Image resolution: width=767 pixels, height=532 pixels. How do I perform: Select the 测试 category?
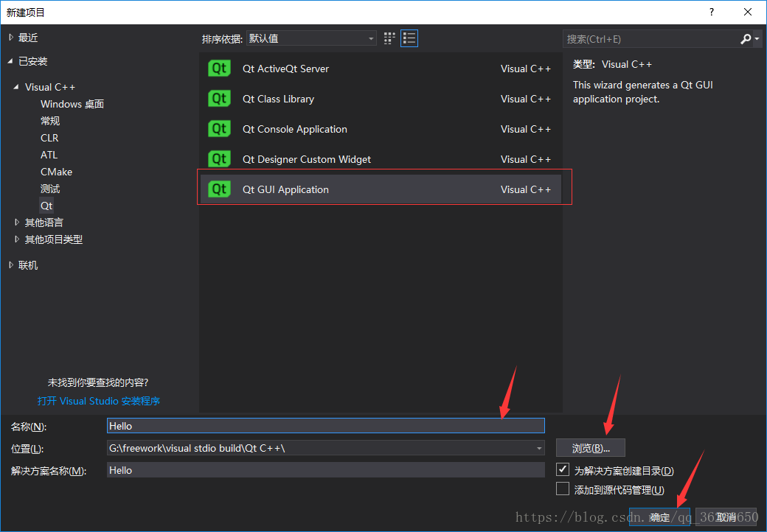click(50, 189)
